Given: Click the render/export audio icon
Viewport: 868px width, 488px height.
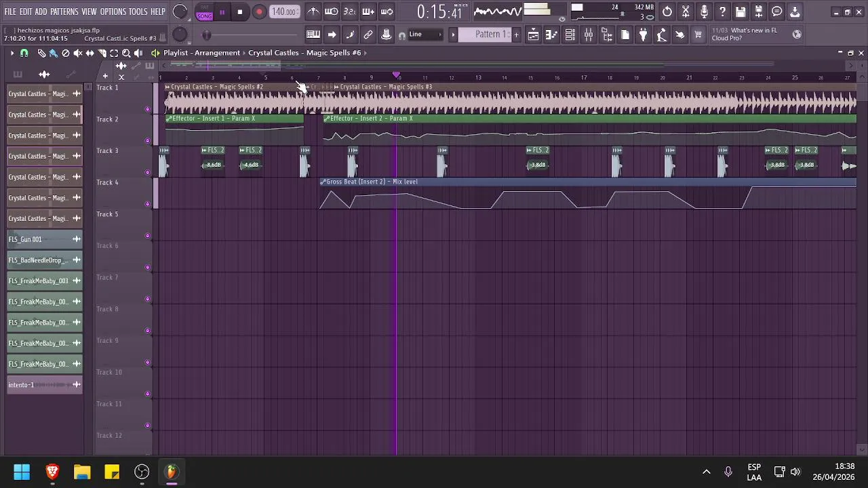Looking at the screenshot, I should pyautogui.click(x=759, y=12).
